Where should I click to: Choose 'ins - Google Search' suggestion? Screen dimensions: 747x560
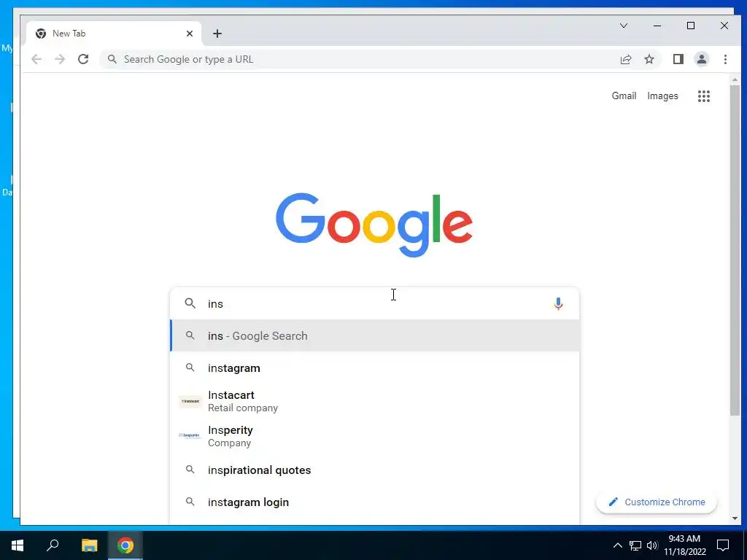(375, 335)
